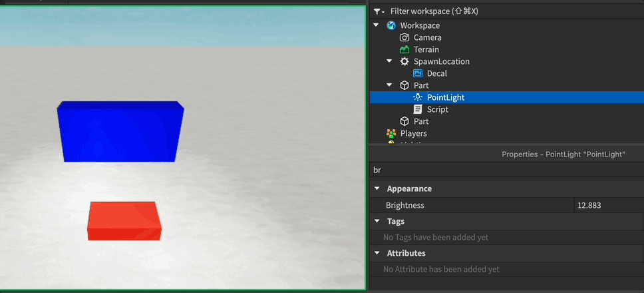Select the Script item under Part
The image size is (644, 293).
507,109
